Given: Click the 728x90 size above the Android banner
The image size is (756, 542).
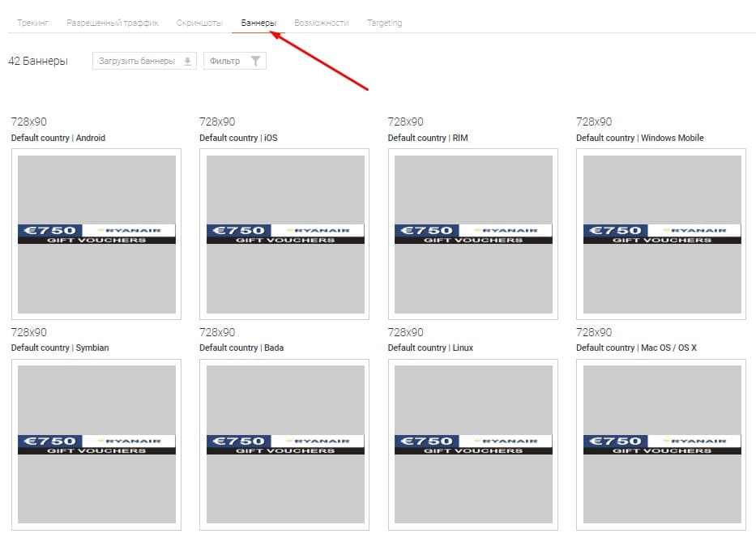Looking at the screenshot, I should point(29,122).
